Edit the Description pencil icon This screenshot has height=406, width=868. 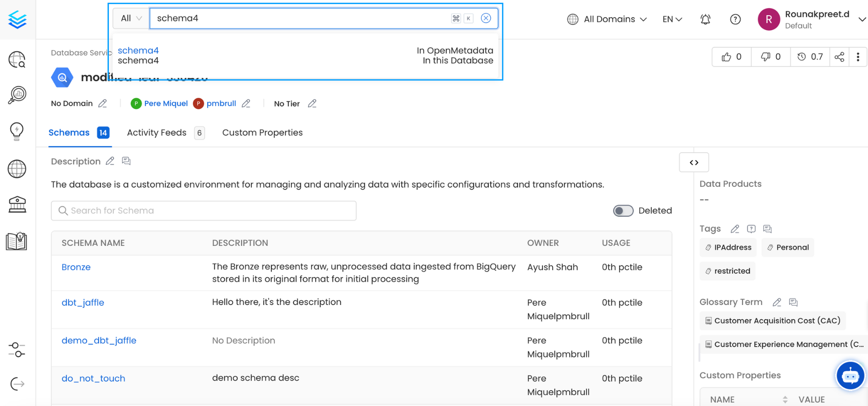click(110, 161)
